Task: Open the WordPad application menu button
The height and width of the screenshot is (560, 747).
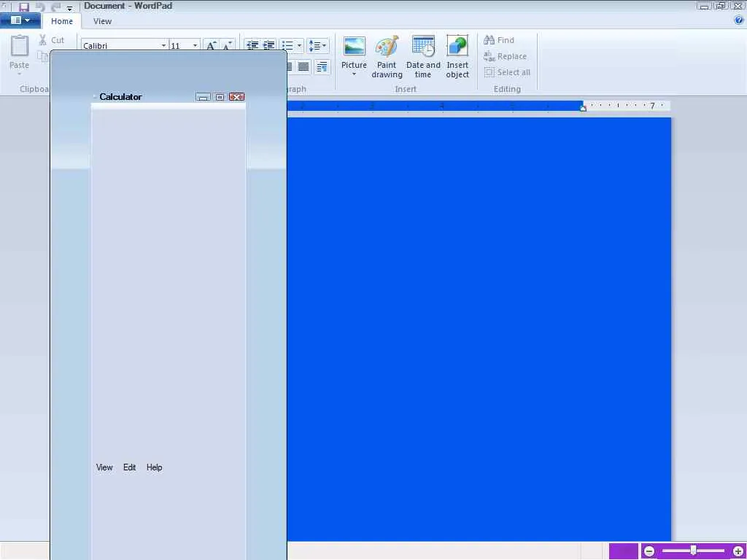Action: (20, 20)
